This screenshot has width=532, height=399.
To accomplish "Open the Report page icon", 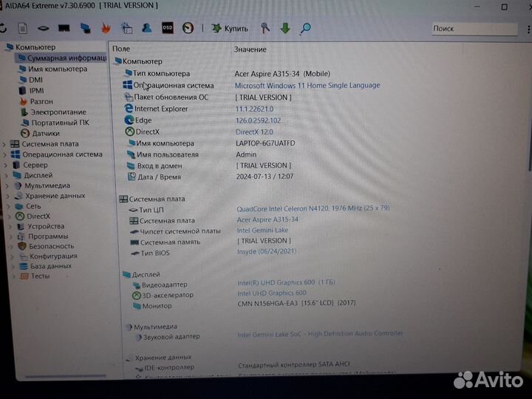I will point(23,28).
